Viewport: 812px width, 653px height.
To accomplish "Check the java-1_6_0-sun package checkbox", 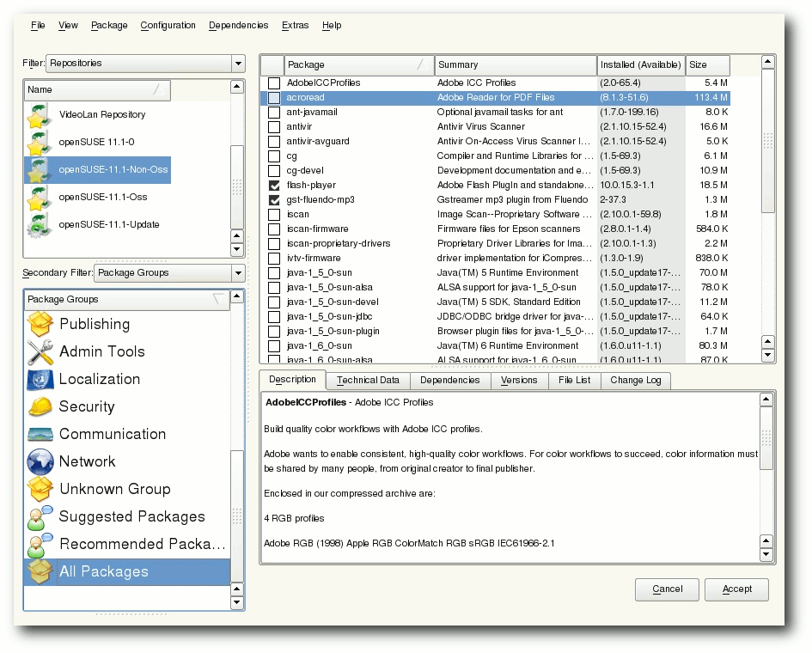I will click(274, 346).
